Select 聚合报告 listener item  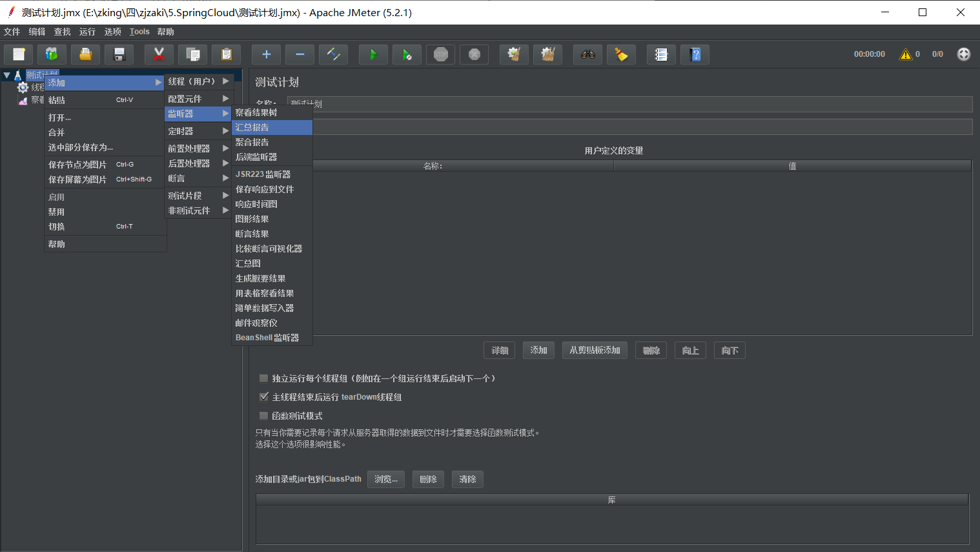272,142
